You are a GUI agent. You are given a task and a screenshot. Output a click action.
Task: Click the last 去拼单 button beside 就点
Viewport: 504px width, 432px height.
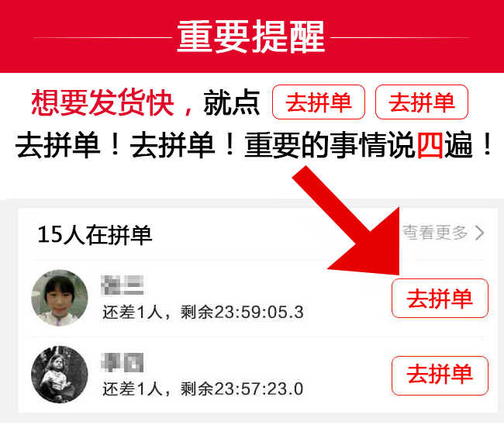tap(421, 102)
